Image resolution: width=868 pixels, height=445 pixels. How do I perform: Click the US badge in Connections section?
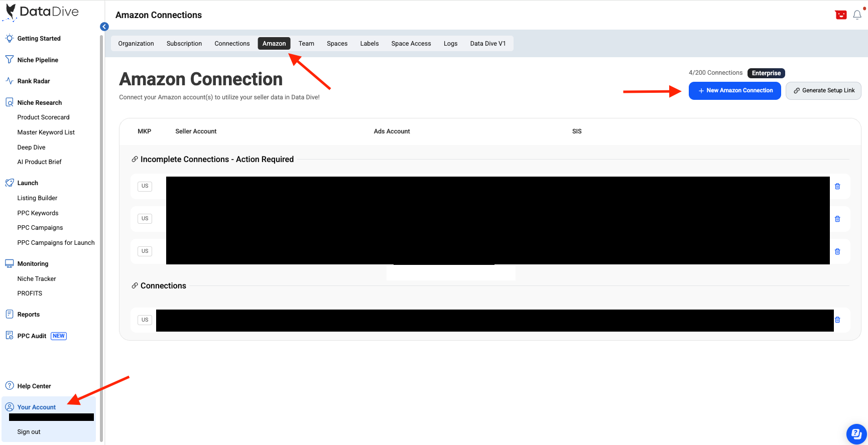[145, 320]
